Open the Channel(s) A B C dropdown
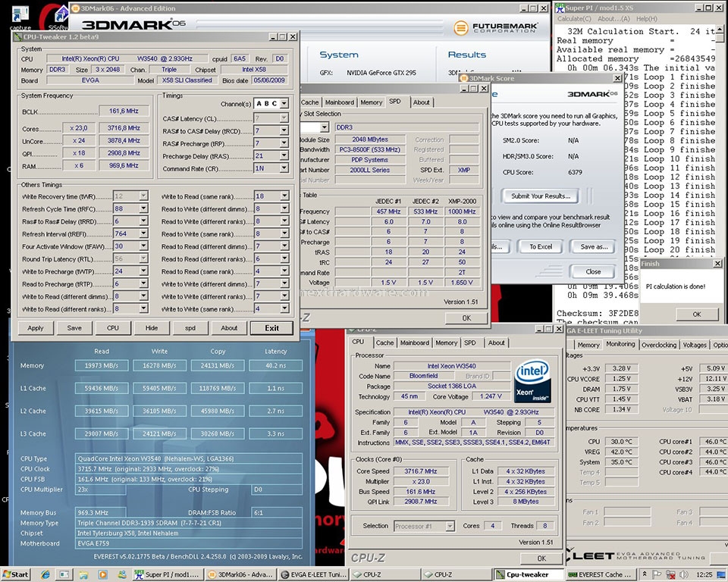This screenshot has width=728, height=582. pos(284,104)
